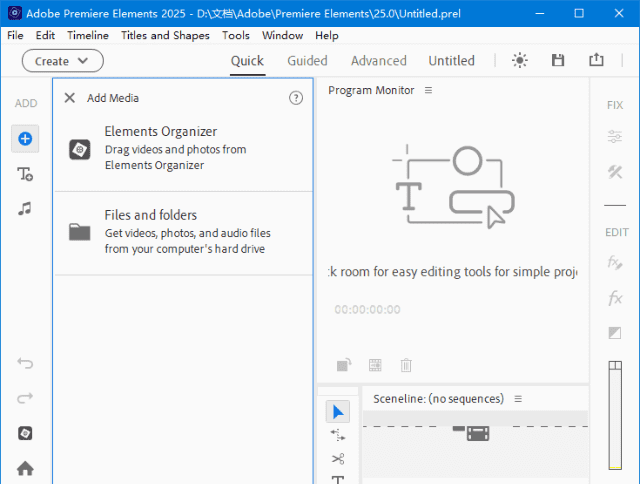Click the rotate icon in Program Monitor
Viewport: 640px width, 484px height.
(344, 365)
